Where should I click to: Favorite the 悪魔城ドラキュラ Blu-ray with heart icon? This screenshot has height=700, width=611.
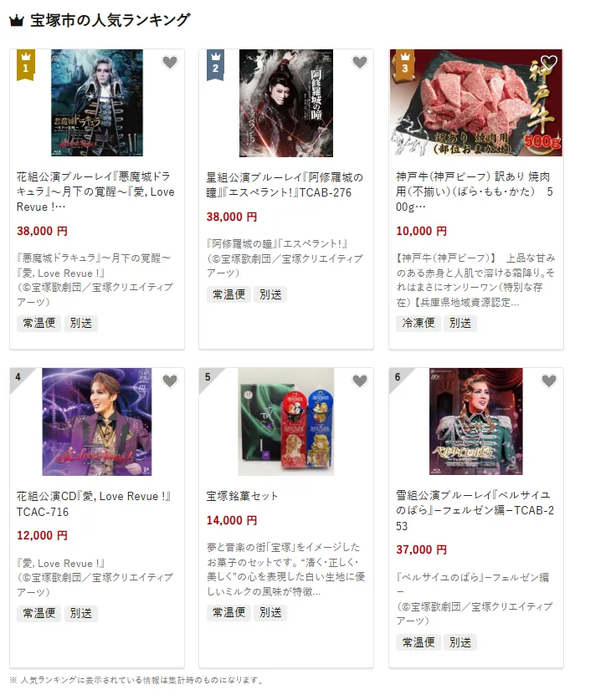point(170,63)
